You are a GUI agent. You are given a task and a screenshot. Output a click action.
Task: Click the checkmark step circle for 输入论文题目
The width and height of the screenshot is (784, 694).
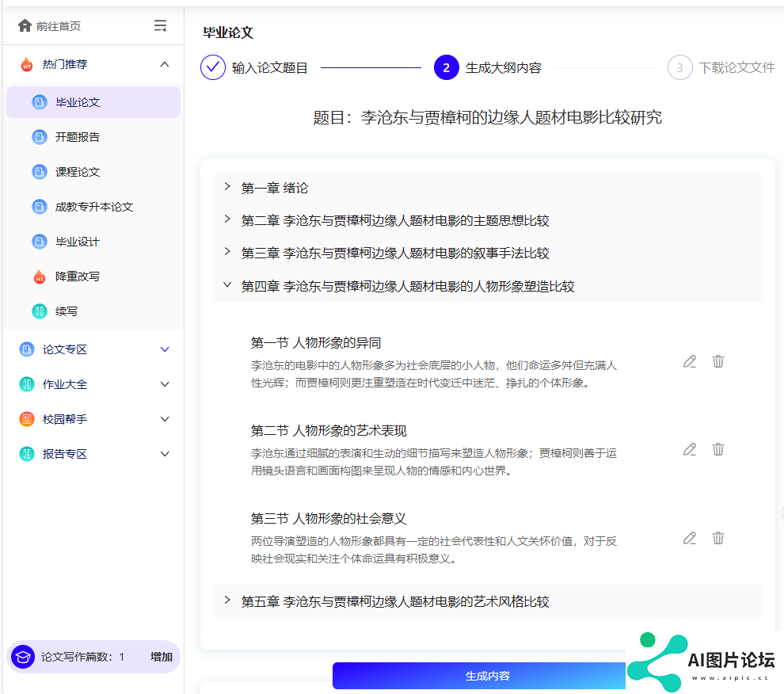(x=213, y=67)
